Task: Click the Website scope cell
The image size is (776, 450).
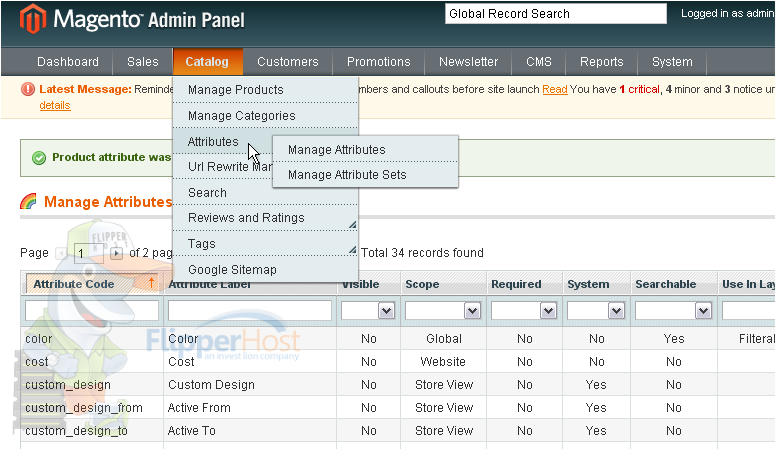Action: click(x=443, y=362)
